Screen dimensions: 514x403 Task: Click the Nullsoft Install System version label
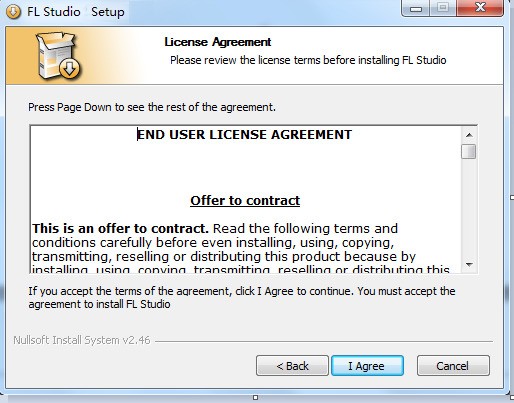pyautogui.click(x=82, y=340)
